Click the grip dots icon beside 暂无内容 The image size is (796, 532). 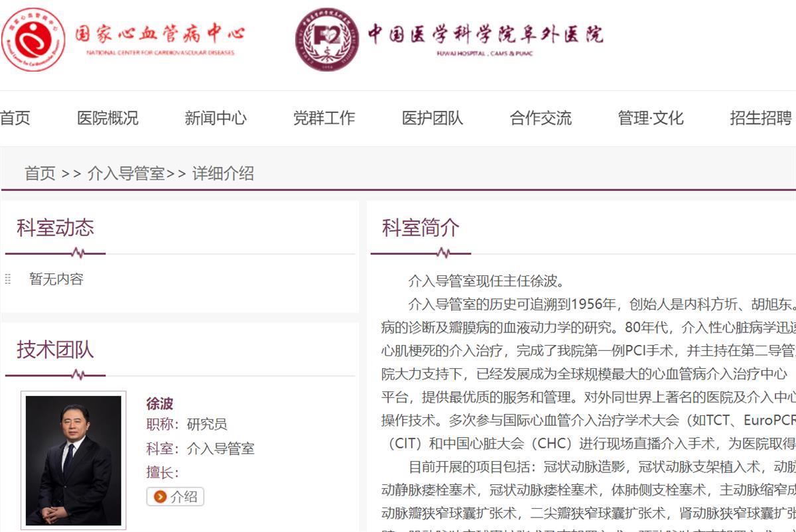[x=7, y=279]
